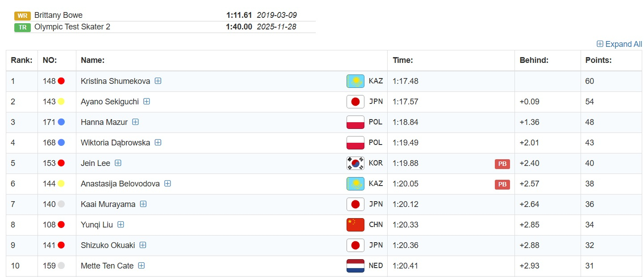This screenshot has width=644, height=277.
Task: Expand Ayano Sekiguchi's row details
Action: tap(146, 102)
